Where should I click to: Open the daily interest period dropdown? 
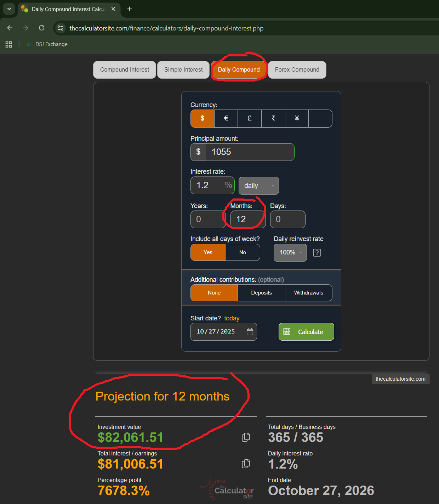(259, 186)
